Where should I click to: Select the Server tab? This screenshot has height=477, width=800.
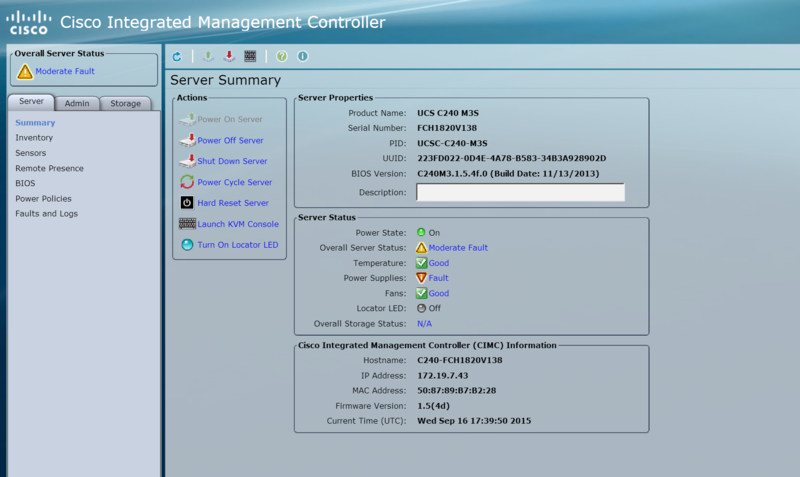coord(31,102)
